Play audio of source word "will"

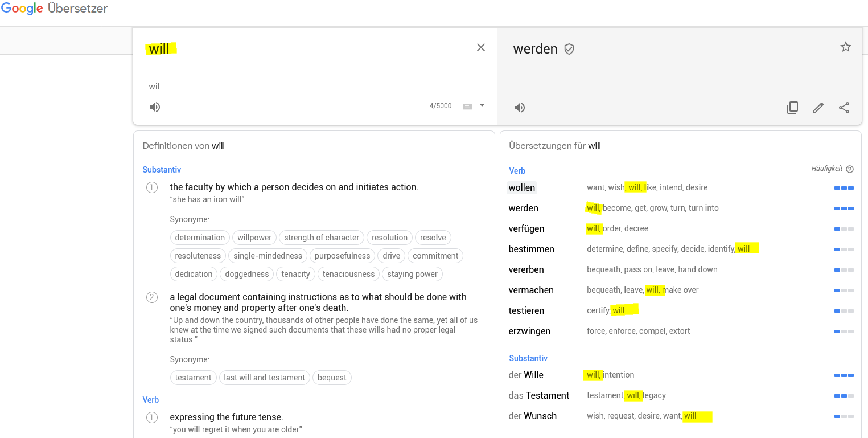(155, 107)
